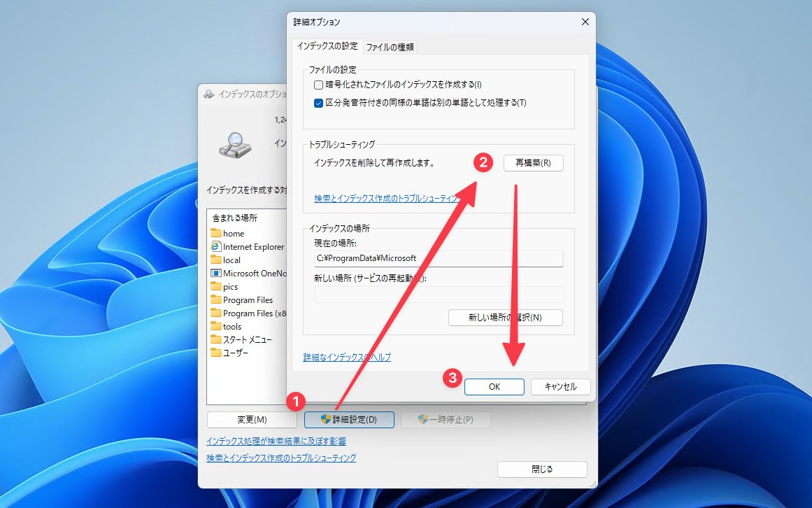
Task: Select the ユーザー entry text
Action: tap(236, 353)
